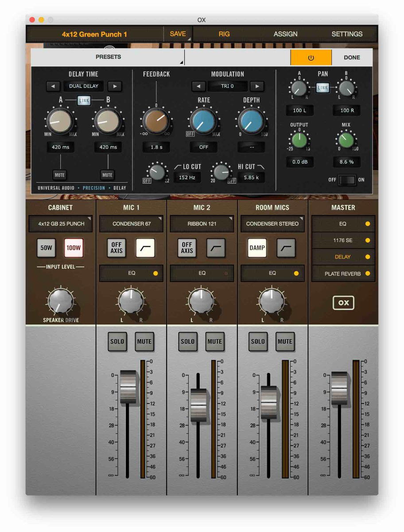The width and height of the screenshot is (404, 532).
Task: Open the Master Plate Reverb effect
Action: [x=343, y=274]
